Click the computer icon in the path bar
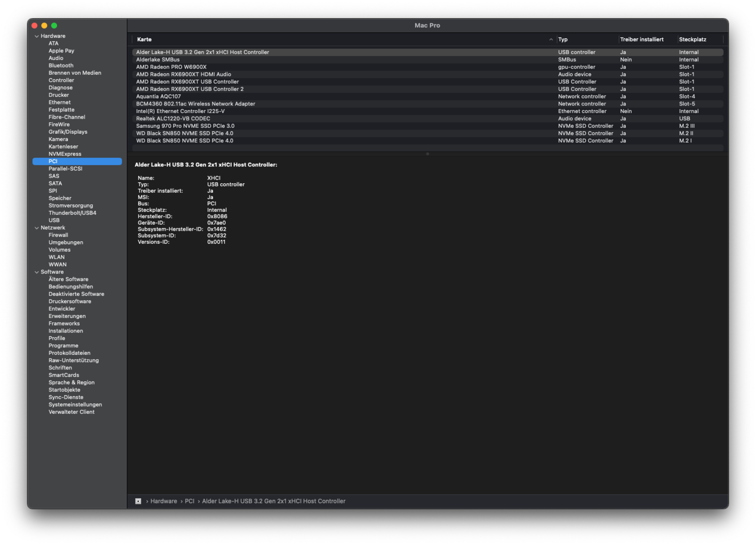Screen dimensions: 756x545 [138, 501]
